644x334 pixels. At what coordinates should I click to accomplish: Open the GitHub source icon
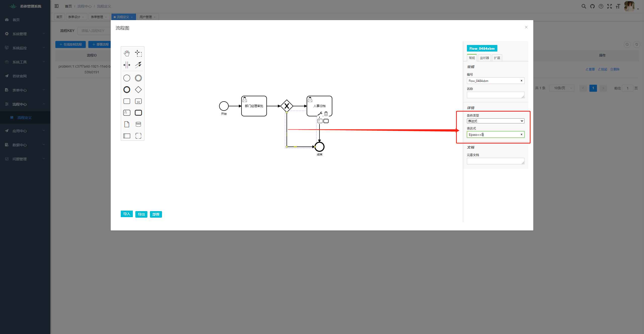coord(592,6)
